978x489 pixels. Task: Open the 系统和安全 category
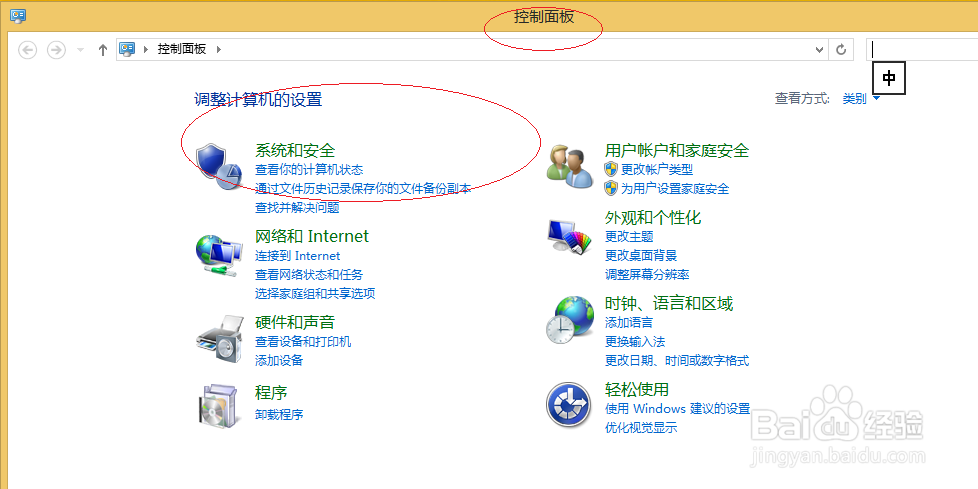click(295, 150)
